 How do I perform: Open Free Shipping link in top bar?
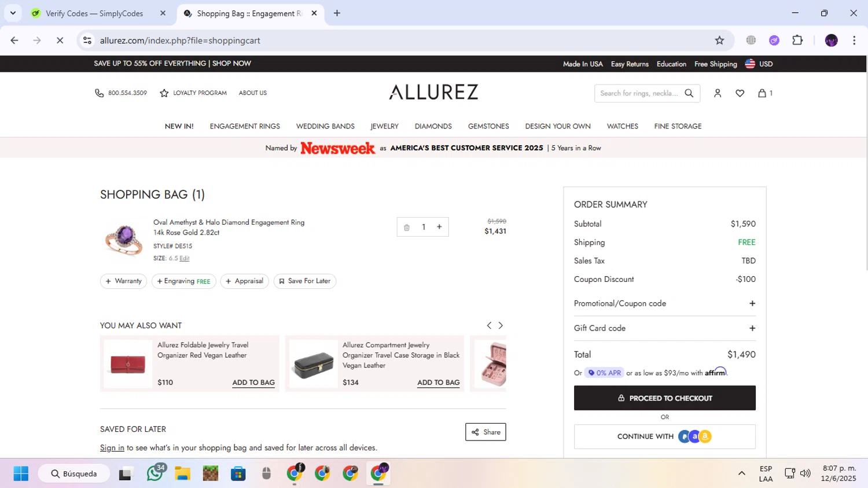coord(716,64)
